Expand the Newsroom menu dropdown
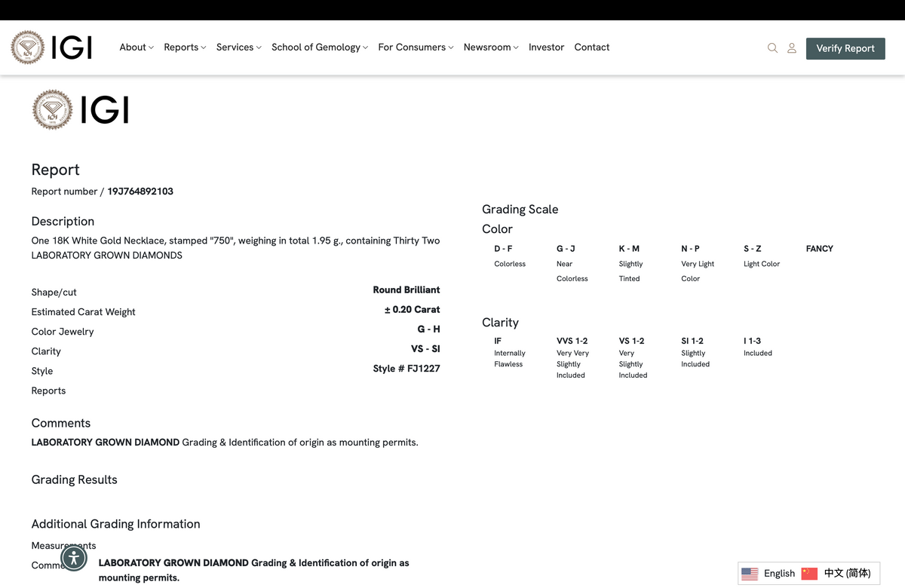 coord(491,47)
